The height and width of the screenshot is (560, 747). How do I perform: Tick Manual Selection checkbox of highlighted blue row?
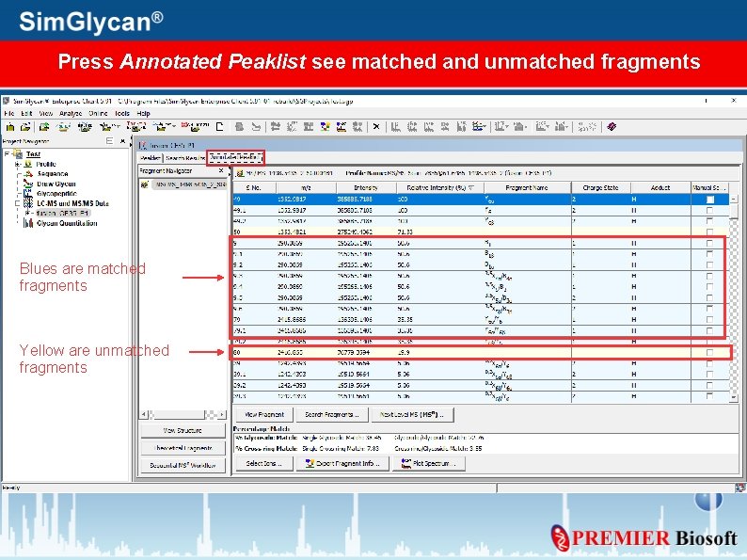coord(710,200)
